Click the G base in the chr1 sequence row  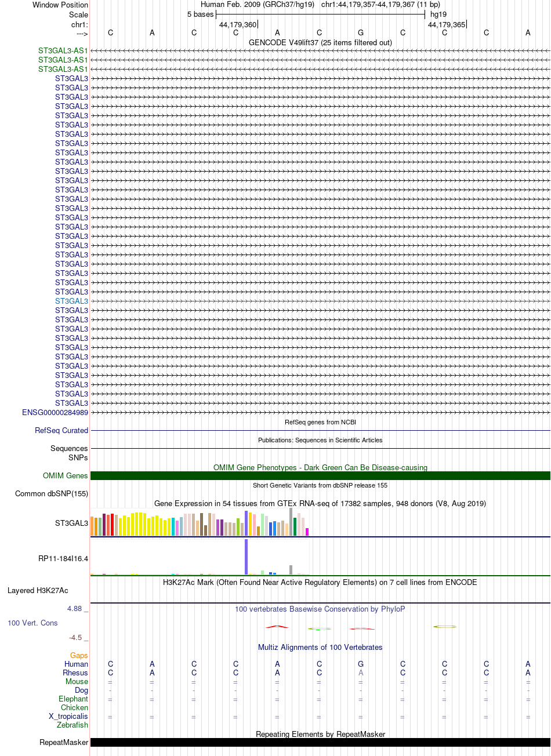click(x=361, y=33)
